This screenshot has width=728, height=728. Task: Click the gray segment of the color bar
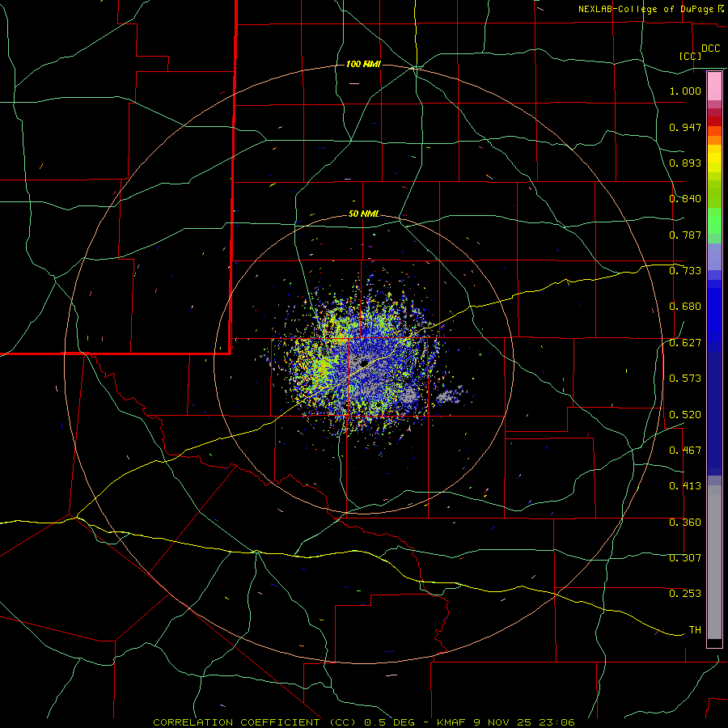(x=714, y=562)
